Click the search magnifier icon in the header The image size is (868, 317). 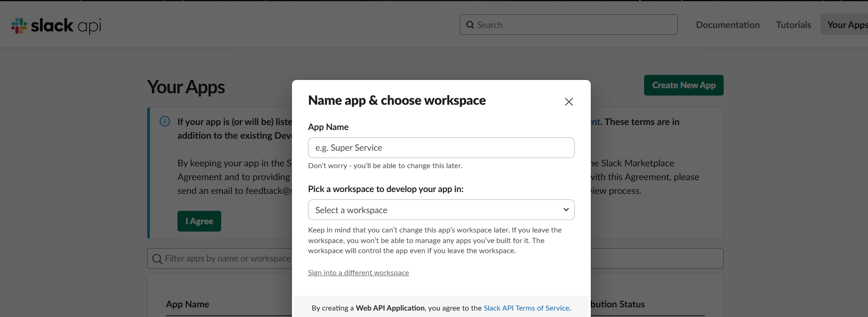[470, 25]
